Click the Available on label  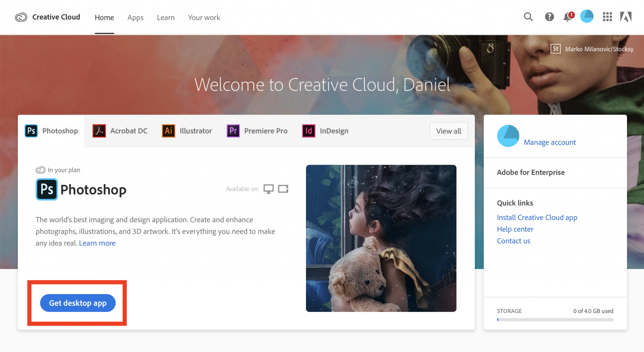click(242, 189)
